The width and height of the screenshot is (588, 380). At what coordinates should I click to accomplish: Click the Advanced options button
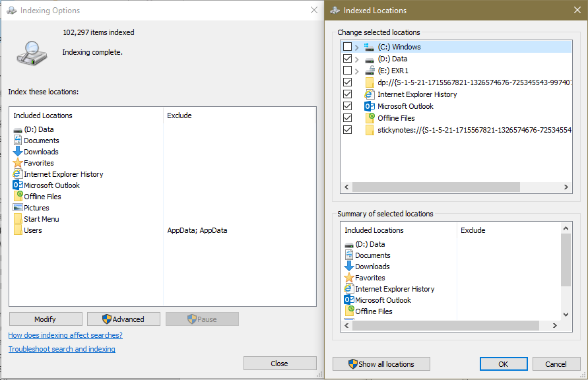click(123, 319)
